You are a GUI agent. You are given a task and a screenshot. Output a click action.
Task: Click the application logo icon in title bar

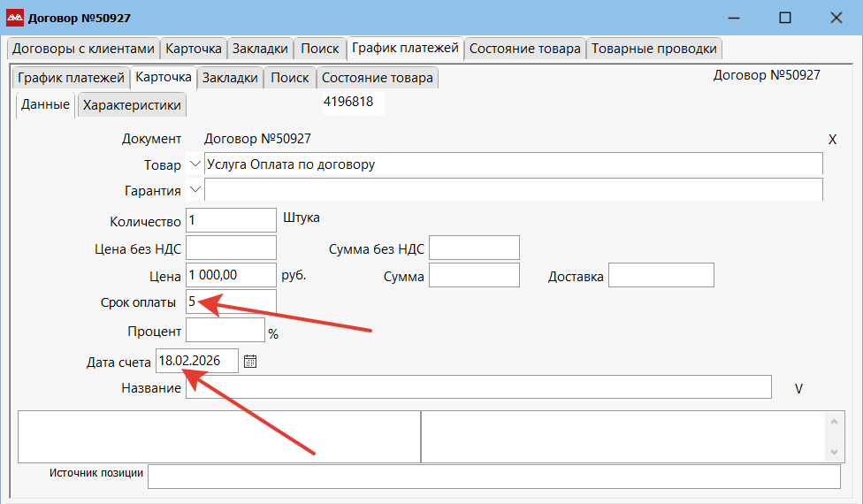point(15,18)
